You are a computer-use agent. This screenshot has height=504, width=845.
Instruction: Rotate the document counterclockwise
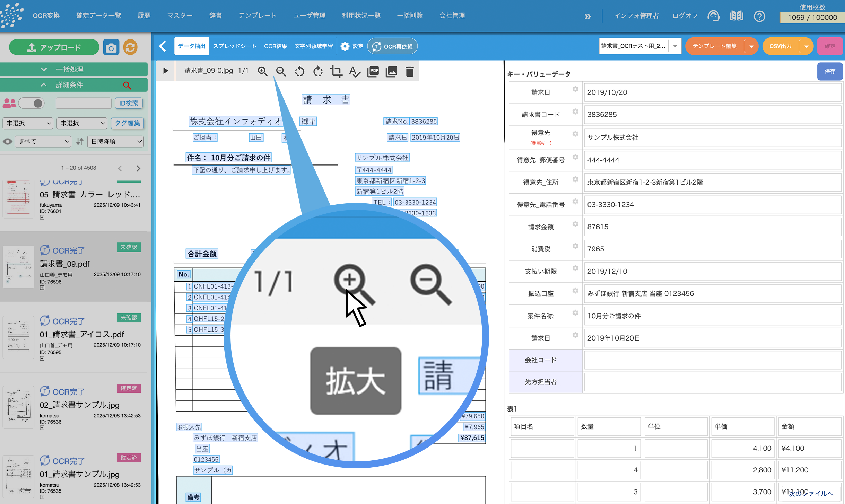(x=299, y=71)
